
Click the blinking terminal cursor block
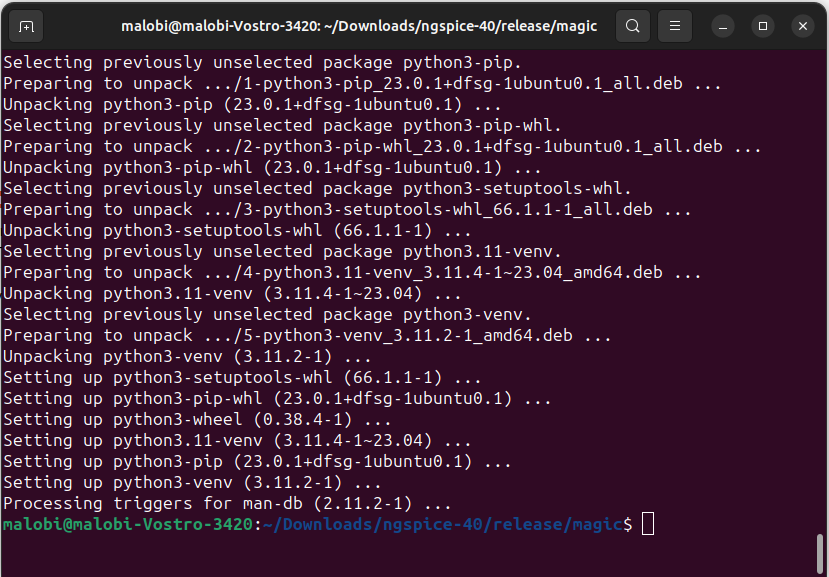[x=647, y=523]
